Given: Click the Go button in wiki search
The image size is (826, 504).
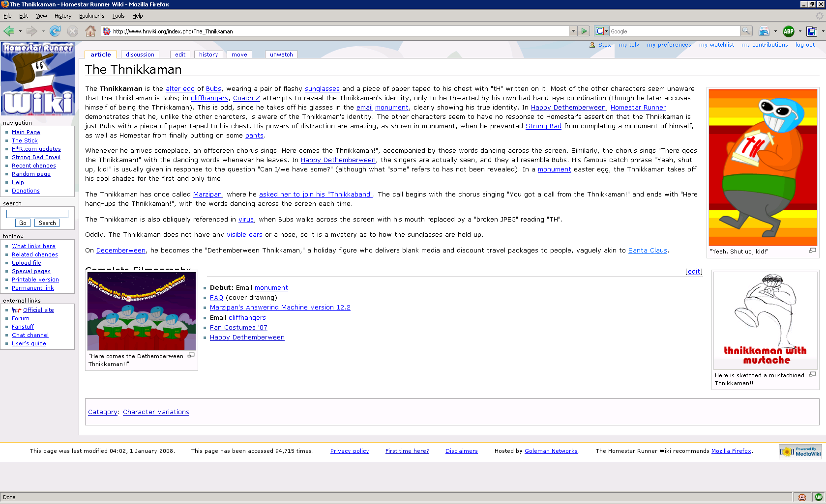Looking at the screenshot, I should [23, 223].
